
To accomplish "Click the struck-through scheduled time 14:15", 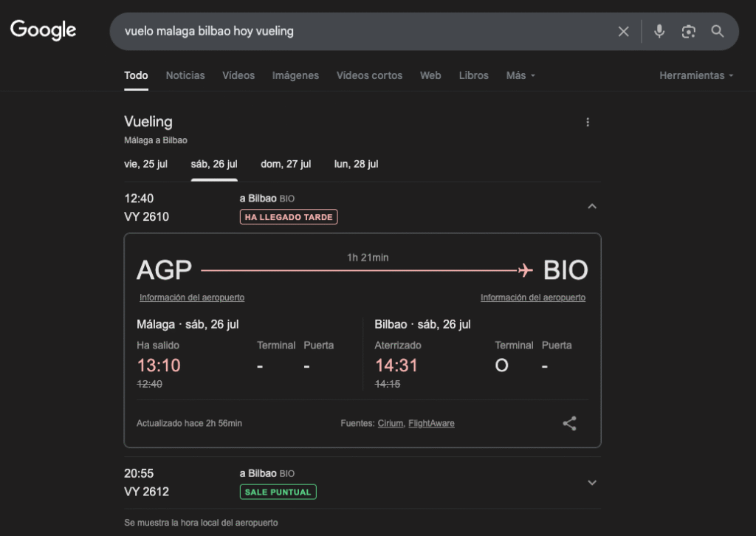I will [388, 384].
